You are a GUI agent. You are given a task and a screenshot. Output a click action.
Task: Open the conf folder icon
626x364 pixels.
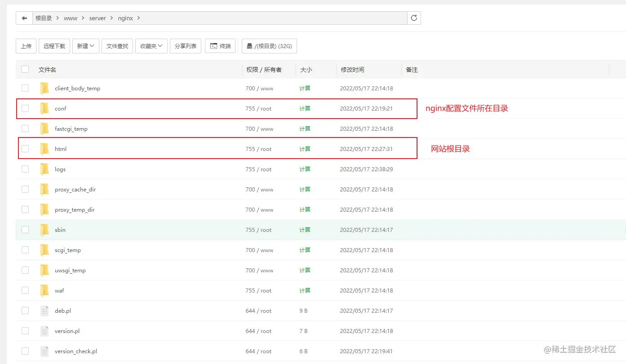(x=44, y=108)
